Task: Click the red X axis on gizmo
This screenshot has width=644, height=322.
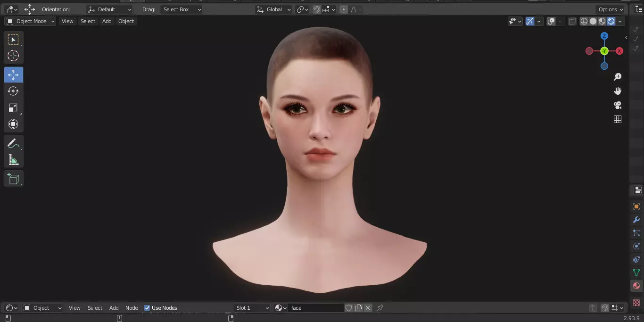Action: pyautogui.click(x=619, y=51)
